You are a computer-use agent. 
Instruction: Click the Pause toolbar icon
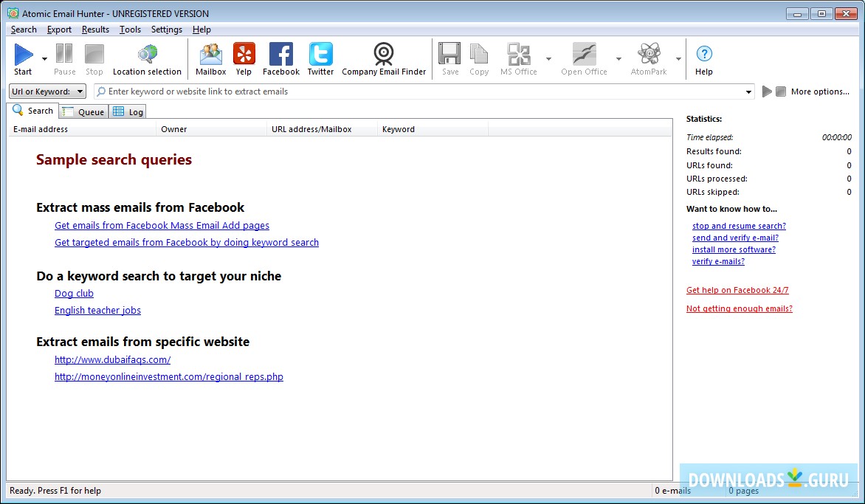point(64,54)
